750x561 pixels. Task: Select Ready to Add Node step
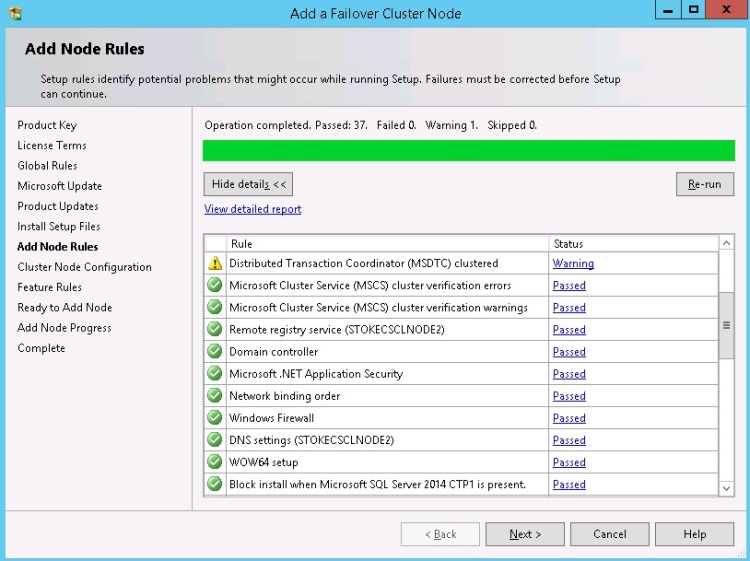pyautogui.click(x=65, y=308)
